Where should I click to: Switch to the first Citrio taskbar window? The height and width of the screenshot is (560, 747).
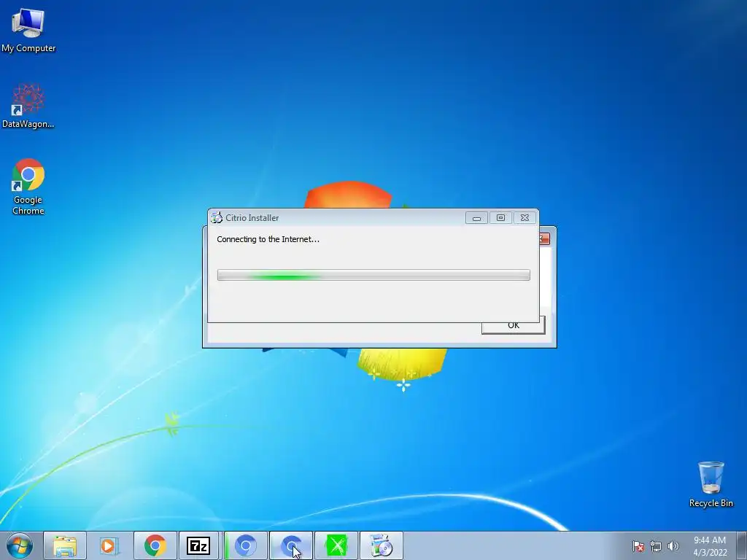tap(246, 545)
